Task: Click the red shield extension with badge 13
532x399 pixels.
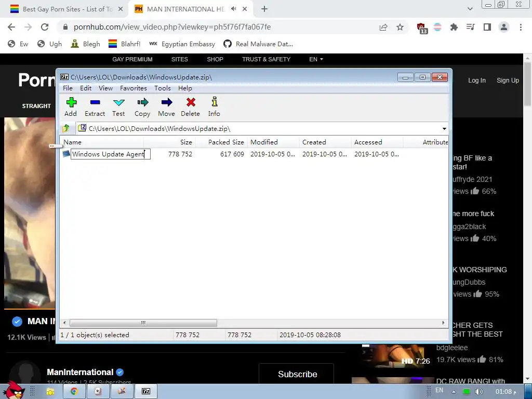Action: 422,28
